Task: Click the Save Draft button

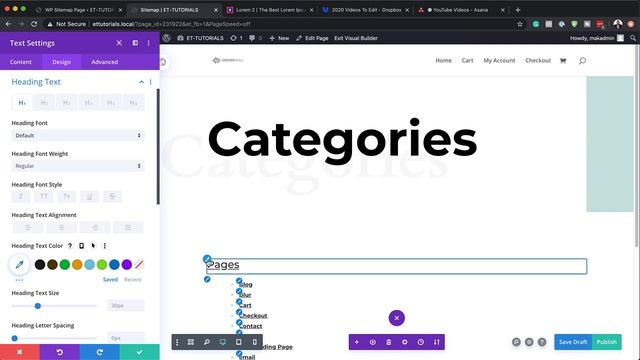Action: click(x=573, y=342)
